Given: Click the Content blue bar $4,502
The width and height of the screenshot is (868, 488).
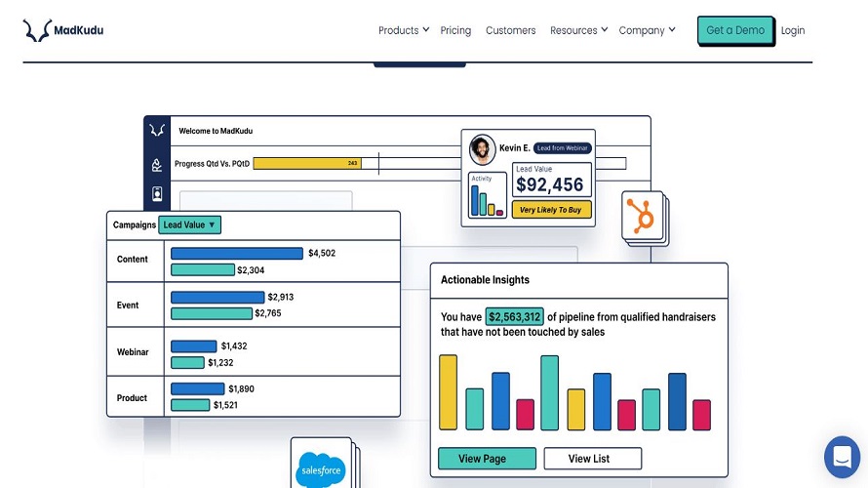Looking at the screenshot, I should pyautogui.click(x=237, y=253).
